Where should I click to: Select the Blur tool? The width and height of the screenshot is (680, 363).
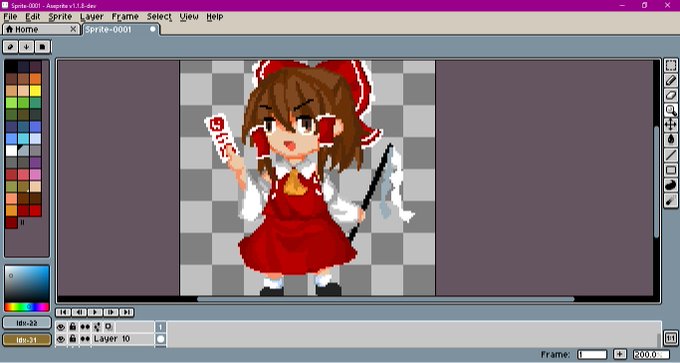click(x=670, y=200)
